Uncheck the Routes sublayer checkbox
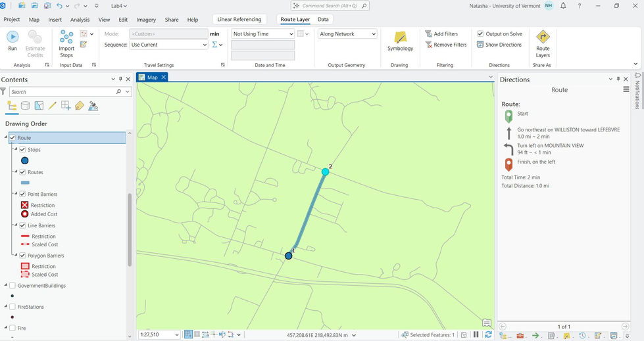Viewport: 644px width, 341px height. coord(22,172)
